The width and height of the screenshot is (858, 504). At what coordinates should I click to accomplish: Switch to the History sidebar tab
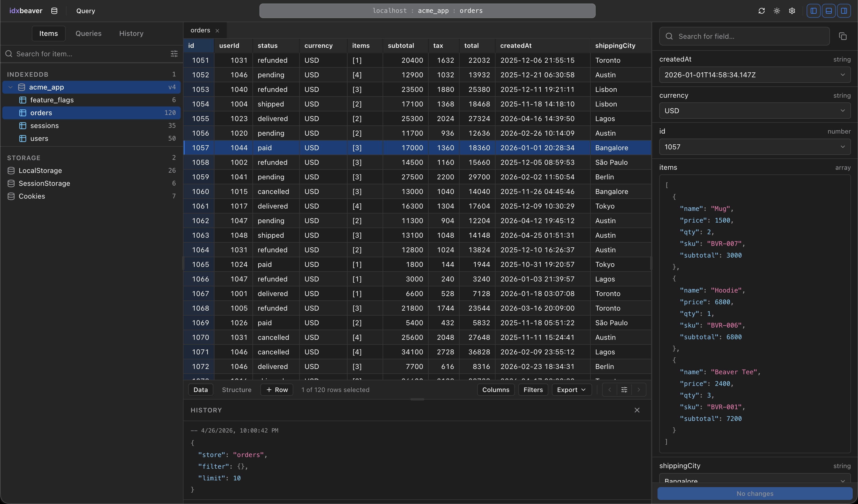[x=131, y=33]
